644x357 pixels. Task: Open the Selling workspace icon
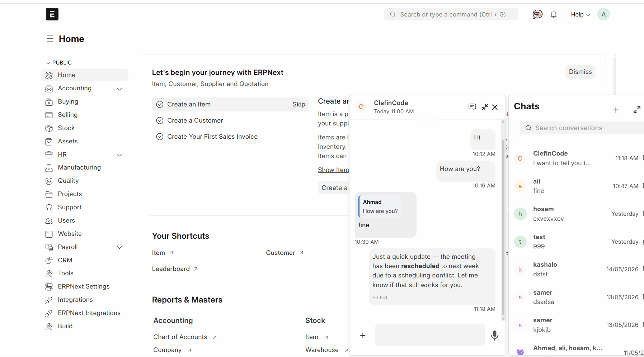tap(49, 115)
